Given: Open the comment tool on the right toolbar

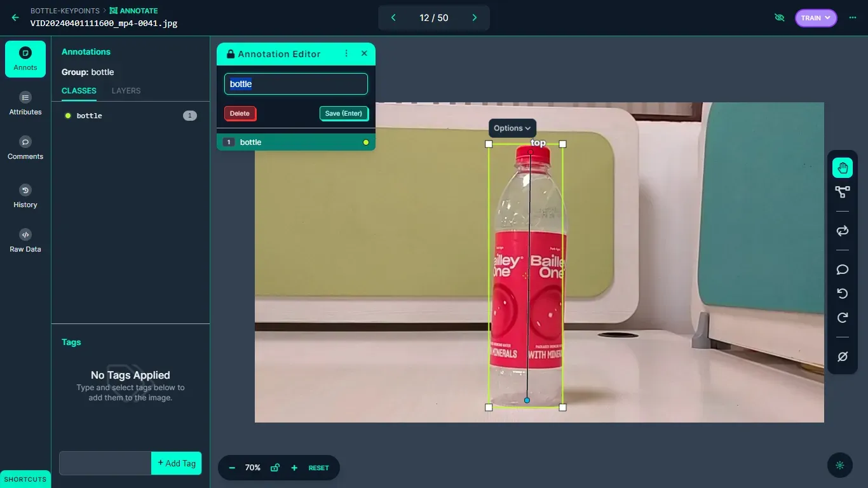Looking at the screenshot, I should click(842, 269).
